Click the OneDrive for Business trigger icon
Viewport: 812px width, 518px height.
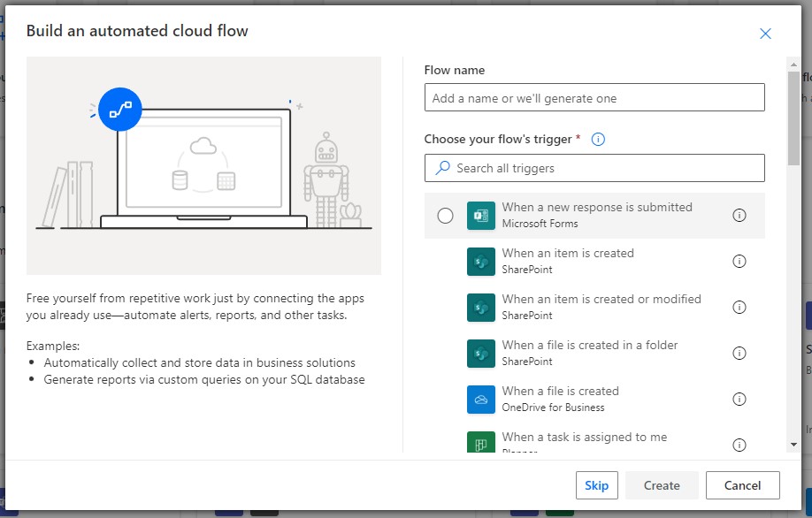coord(481,400)
